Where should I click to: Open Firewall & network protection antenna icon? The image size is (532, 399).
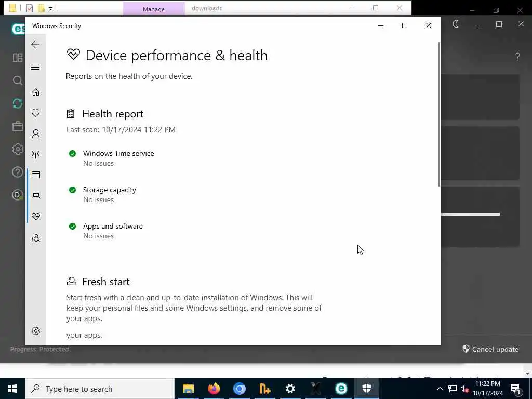click(36, 154)
